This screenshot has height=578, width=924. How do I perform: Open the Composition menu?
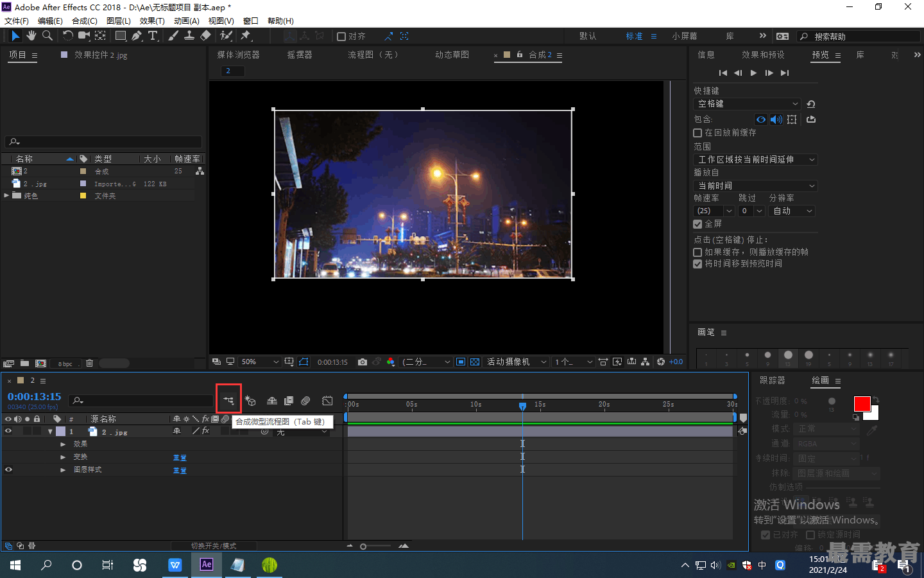tap(85, 21)
